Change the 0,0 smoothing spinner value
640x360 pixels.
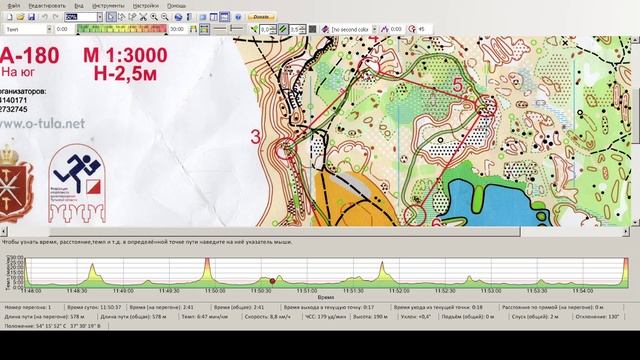268,29
